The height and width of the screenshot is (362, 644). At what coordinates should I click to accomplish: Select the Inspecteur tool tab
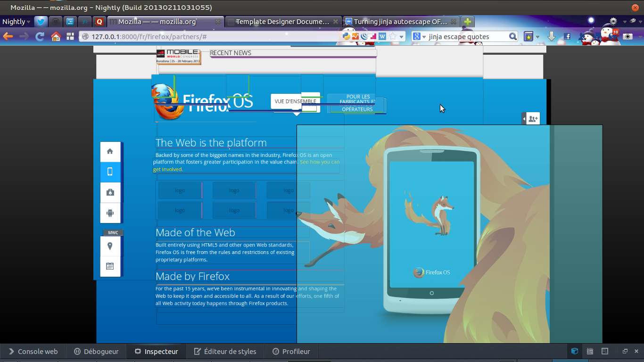coord(157,351)
